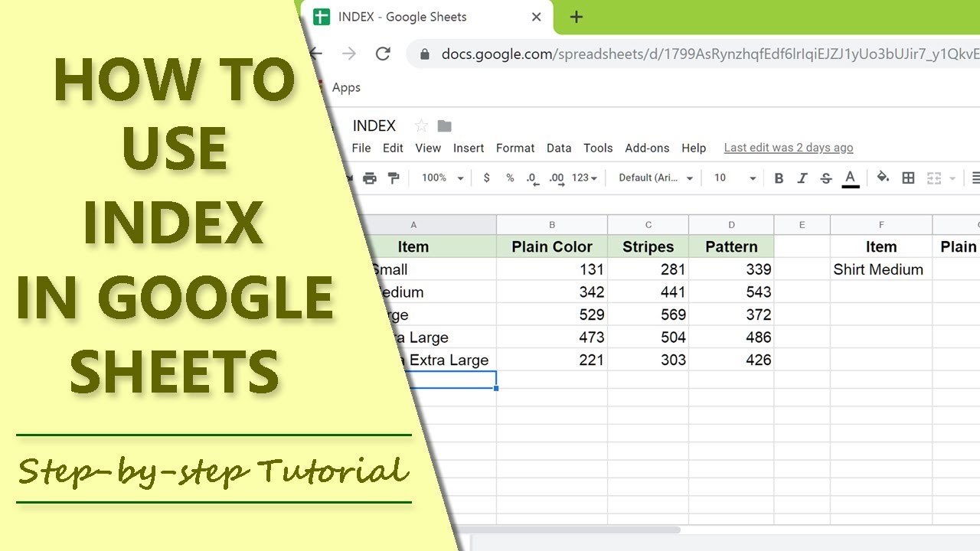The height and width of the screenshot is (551, 980).
Task: Click the INDEX document title
Action: click(374, 126)
